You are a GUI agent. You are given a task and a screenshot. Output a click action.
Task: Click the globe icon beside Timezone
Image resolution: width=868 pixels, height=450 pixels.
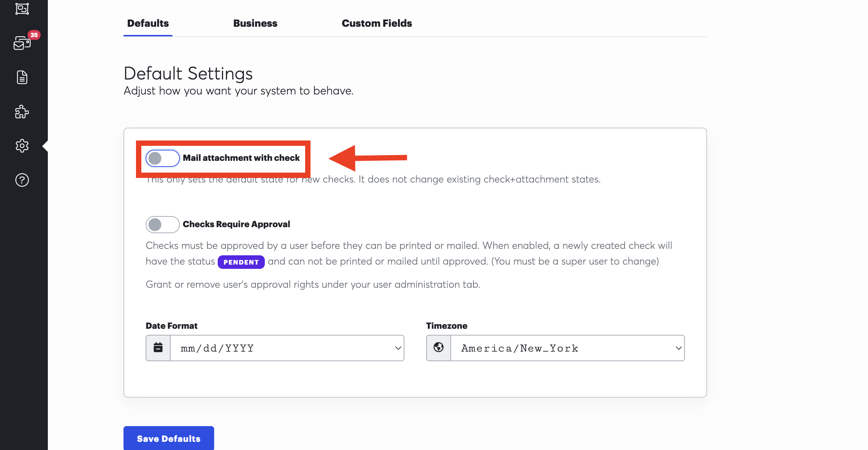tap(438, 348)
